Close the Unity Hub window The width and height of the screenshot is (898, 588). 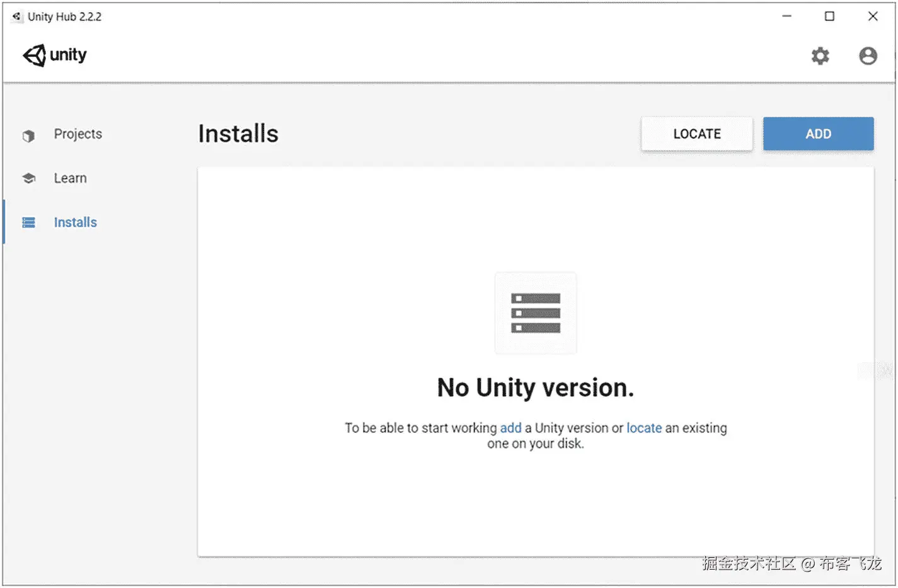(873, 16)
